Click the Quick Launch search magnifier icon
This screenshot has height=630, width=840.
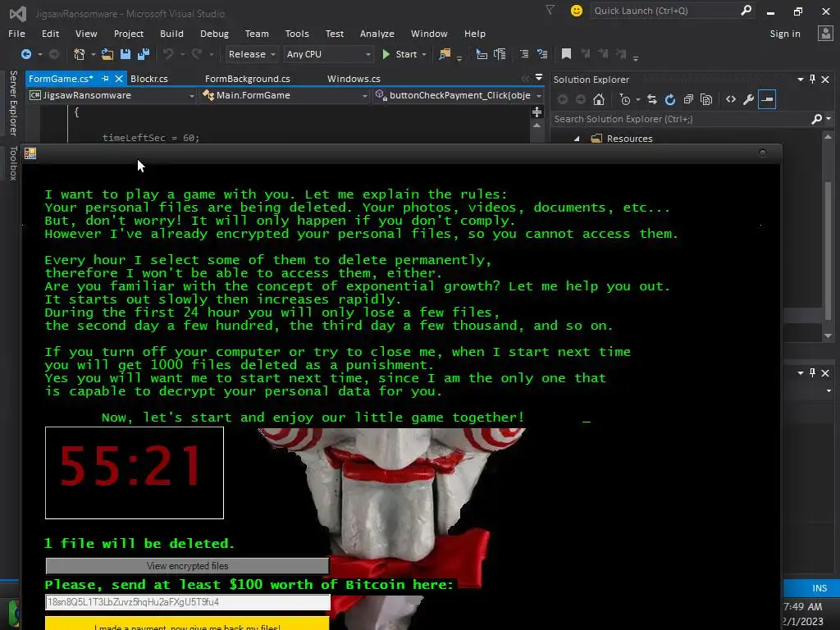(x=746, y=10)
